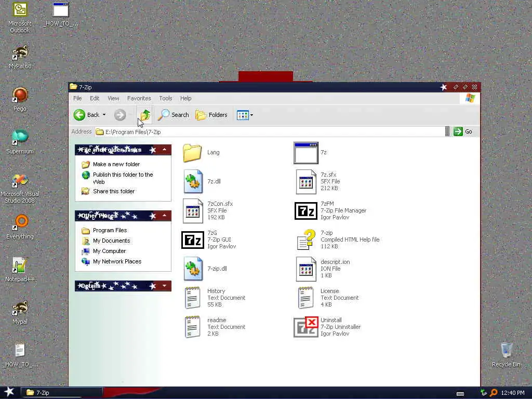Select the Microsoft Outlook desktop icon

point(20,18)
